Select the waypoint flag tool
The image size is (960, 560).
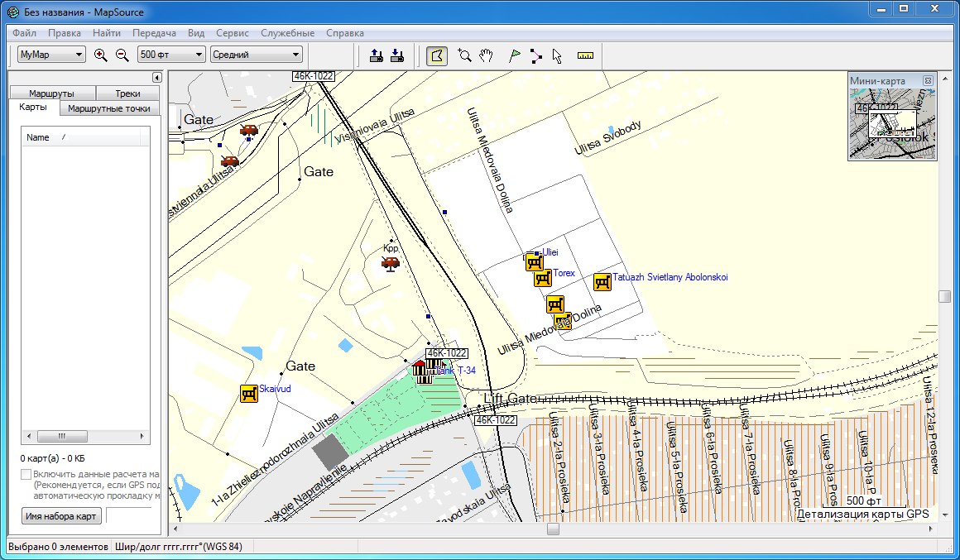[514, 55]
